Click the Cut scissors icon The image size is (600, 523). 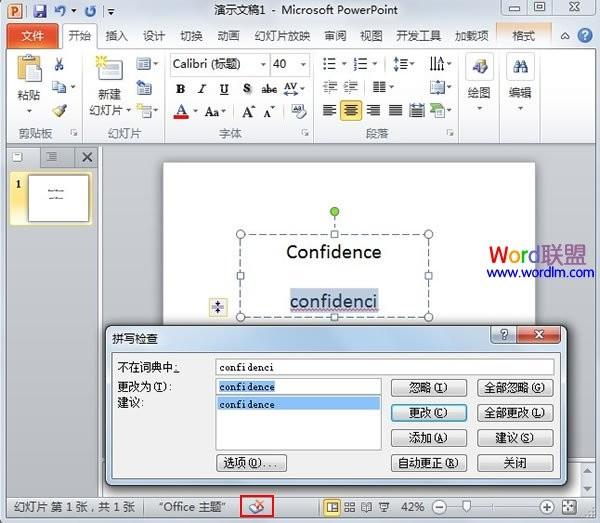pyautogui.click(x=59, y=64)
